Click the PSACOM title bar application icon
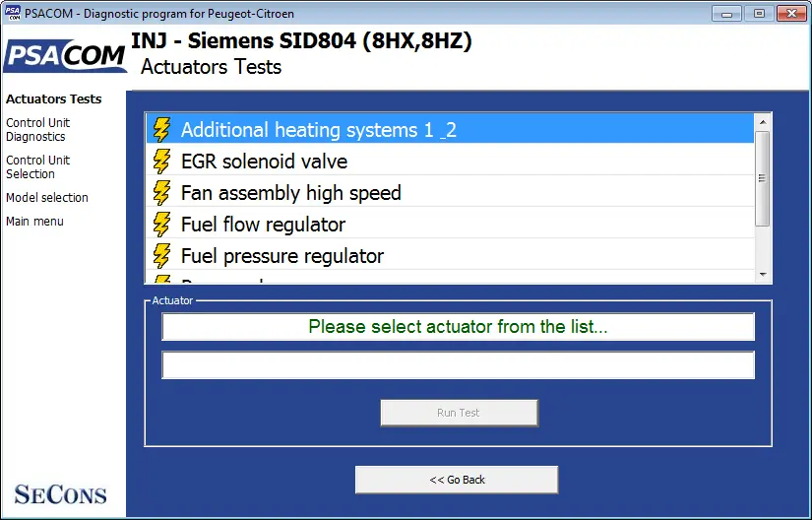This screenshot has height=520, width=812. pos(13,13)
